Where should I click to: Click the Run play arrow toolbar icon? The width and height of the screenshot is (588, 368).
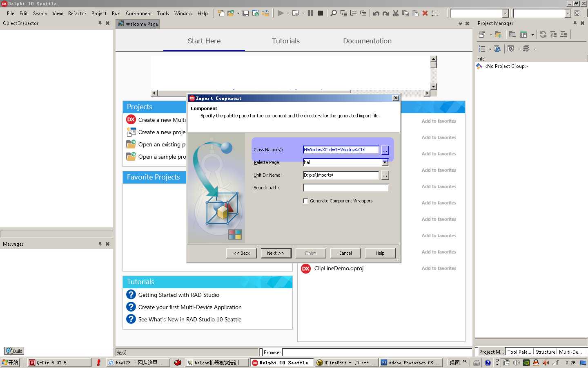281,13
